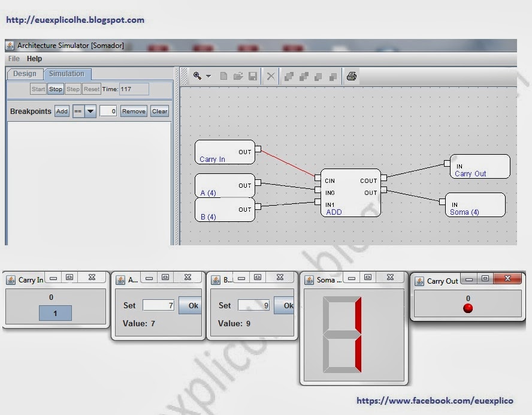Toggle the Carry In value button
532x415 pixels.
[x=55, y=313]
